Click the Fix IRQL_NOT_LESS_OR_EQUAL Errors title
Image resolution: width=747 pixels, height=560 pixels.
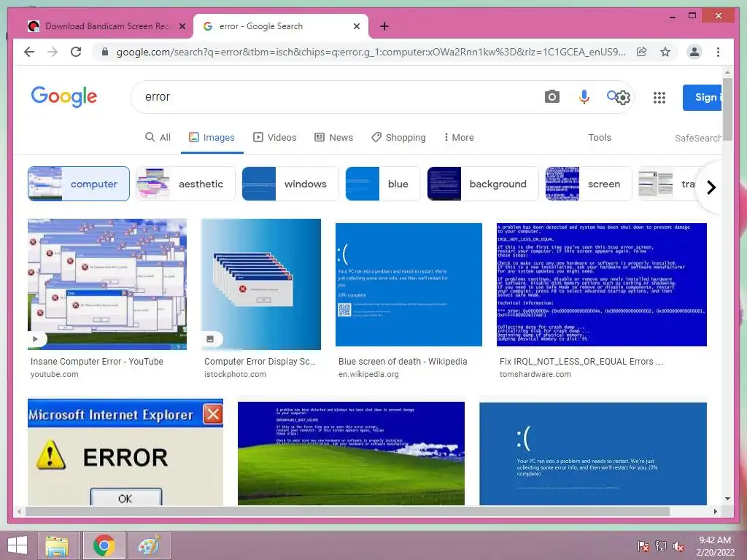point(581,362)
